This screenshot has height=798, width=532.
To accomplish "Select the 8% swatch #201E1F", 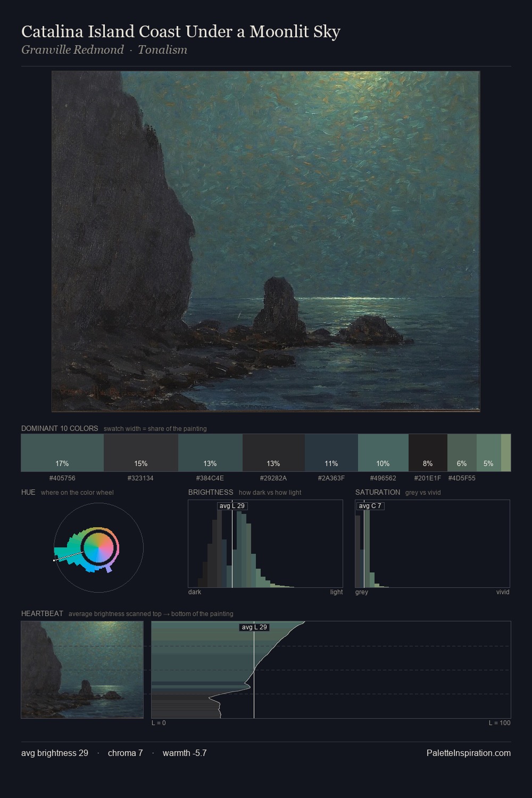I will click(428, 453).
